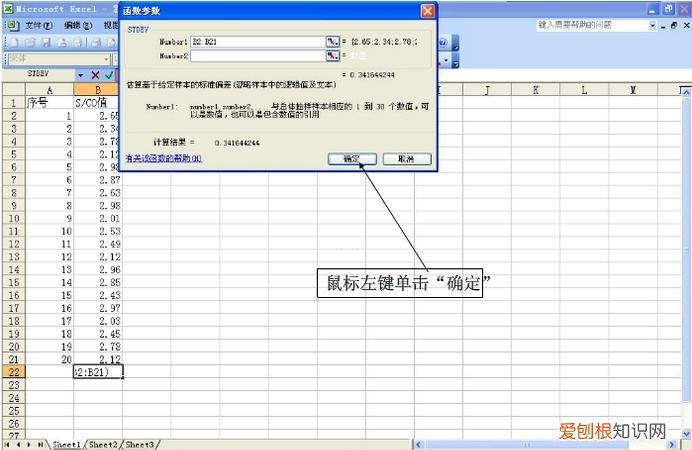Open the 视图 menu
Viewport: 692px width, 450px height.
[111, 26]
